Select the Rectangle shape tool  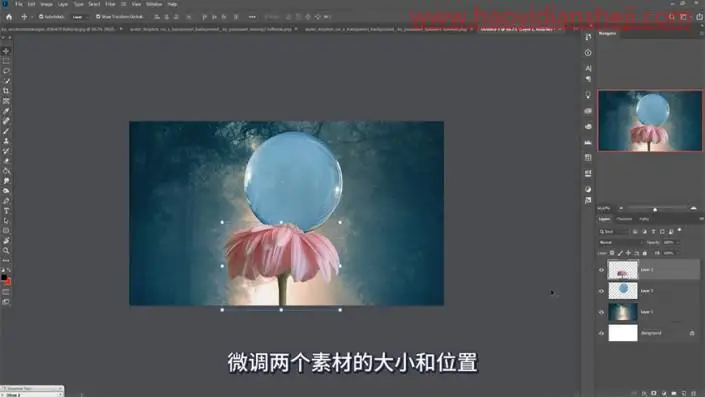6,231
